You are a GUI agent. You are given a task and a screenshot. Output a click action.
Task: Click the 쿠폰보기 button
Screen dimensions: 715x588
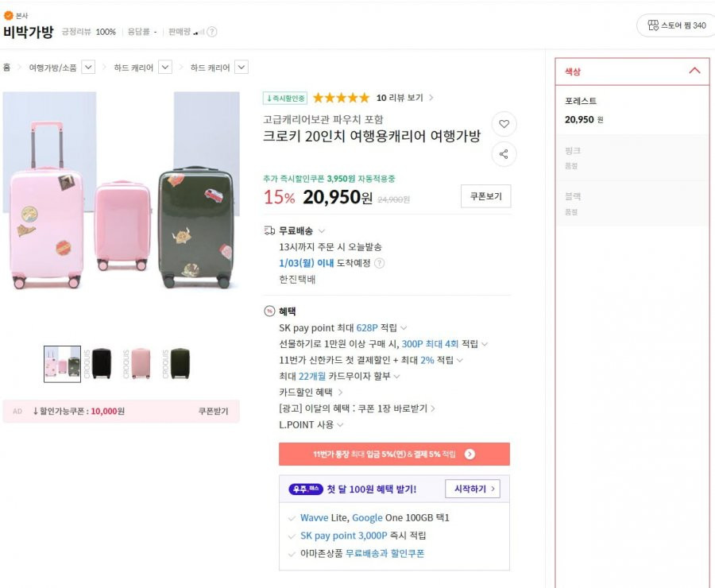coord(485,196)
